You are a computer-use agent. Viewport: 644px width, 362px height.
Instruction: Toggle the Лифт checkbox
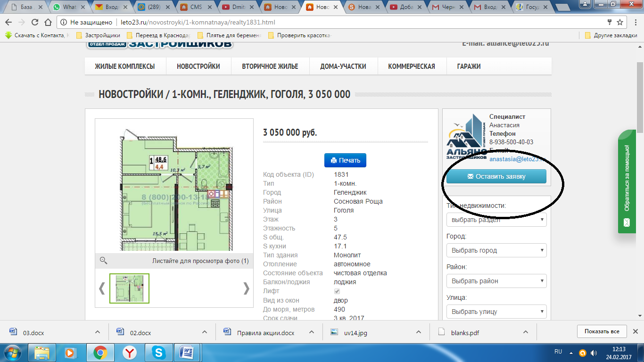click(x=337, y=291)
